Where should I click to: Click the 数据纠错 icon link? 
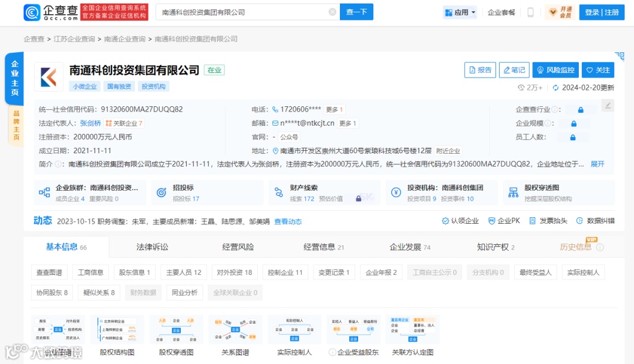click(x=595, y=221)
